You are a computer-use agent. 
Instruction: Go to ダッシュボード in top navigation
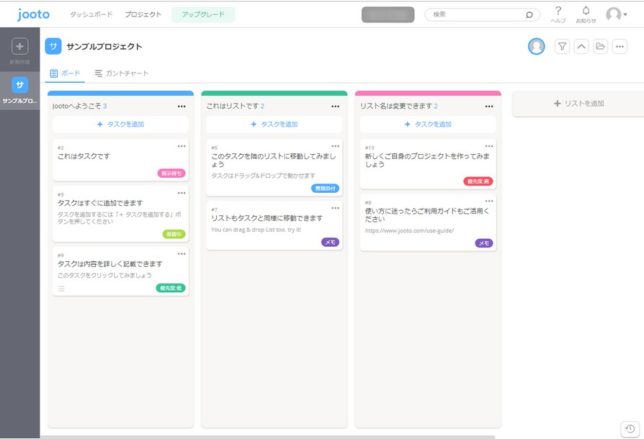pos(91,14)
